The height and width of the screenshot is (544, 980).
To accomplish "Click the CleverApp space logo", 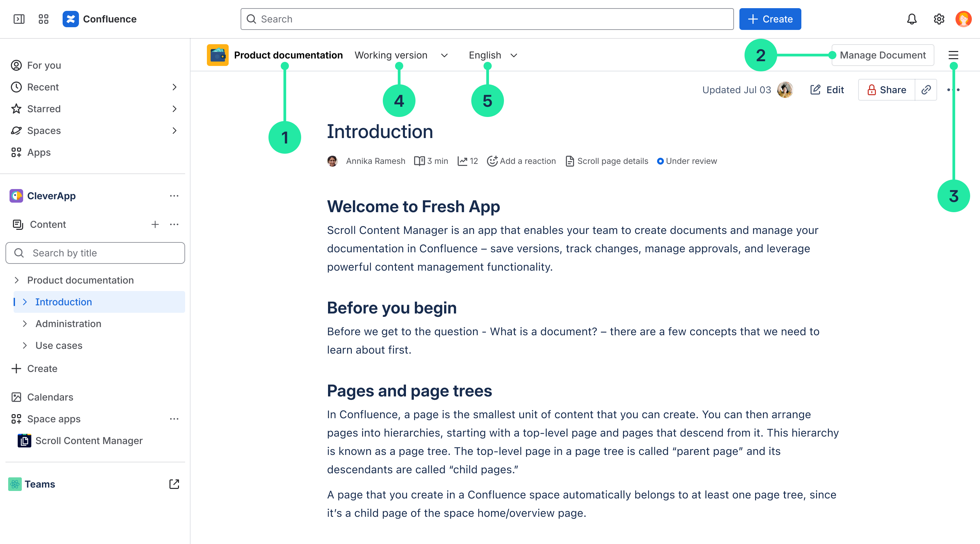I will point(16,196).
